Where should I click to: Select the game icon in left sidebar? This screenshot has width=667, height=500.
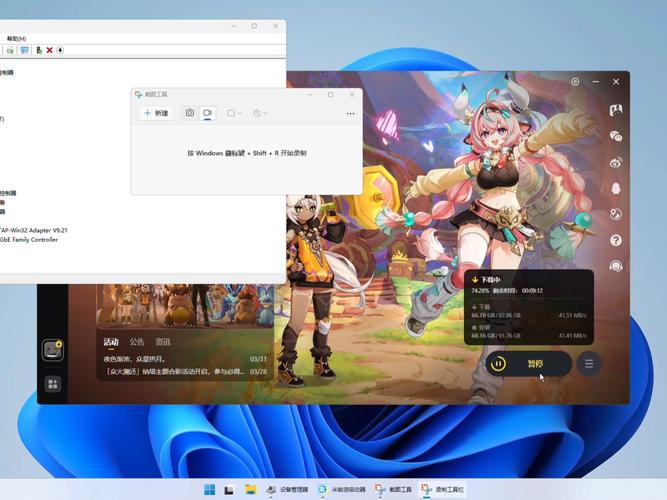tap(52, 350)
